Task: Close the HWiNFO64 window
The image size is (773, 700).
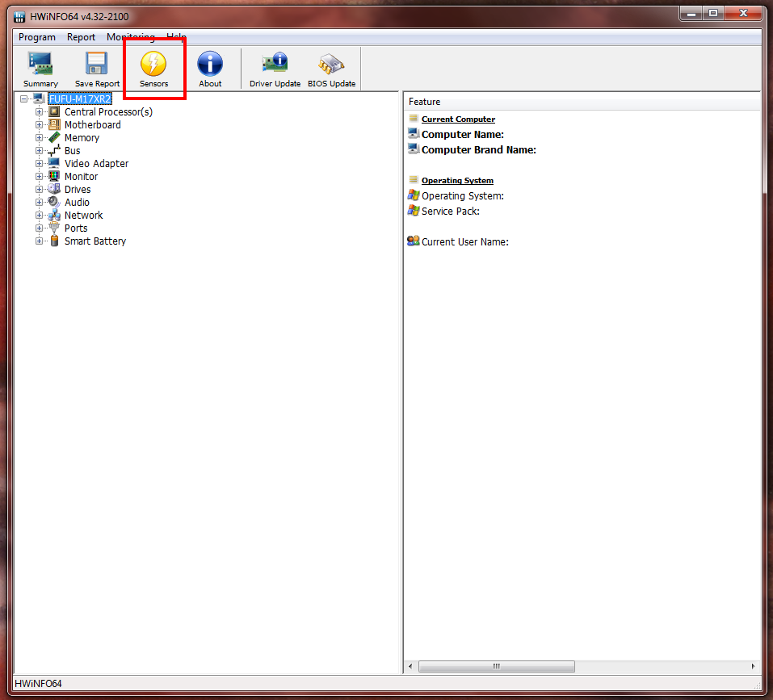Action: pos(744,14)
